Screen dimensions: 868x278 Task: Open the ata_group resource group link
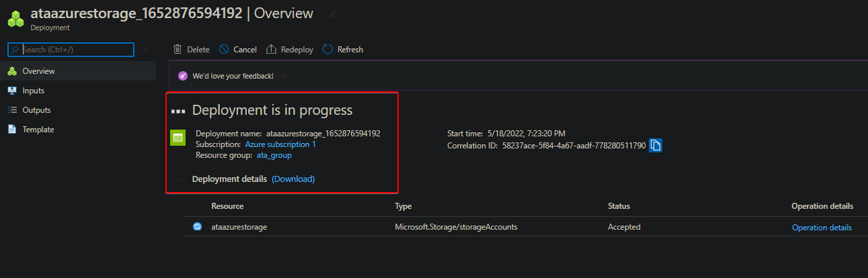(274, 155)
